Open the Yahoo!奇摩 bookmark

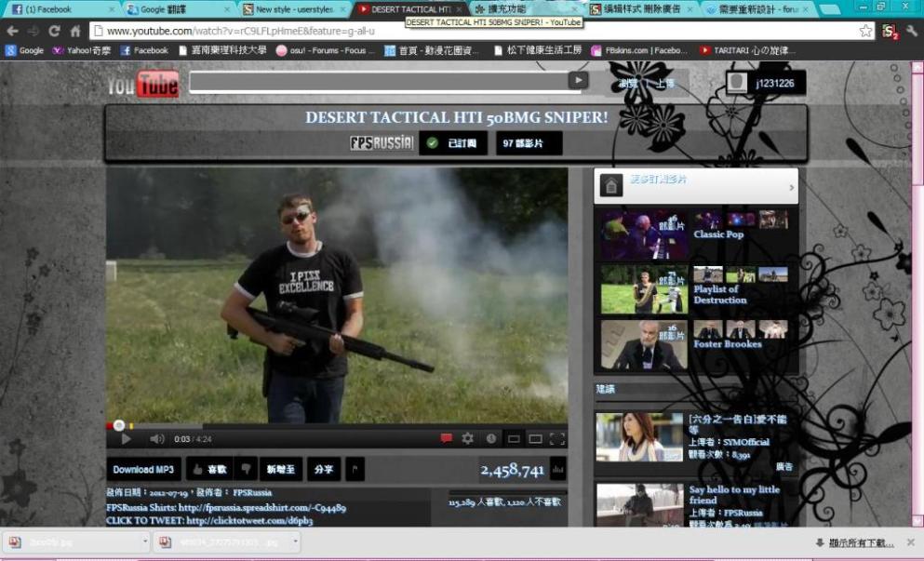coord(81,50)
